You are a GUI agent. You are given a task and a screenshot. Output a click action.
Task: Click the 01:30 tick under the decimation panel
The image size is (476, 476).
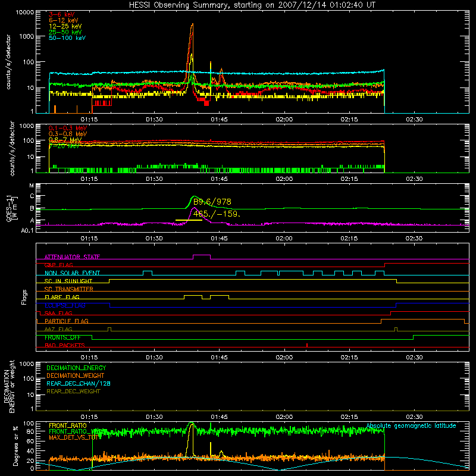[x=154, y=417]
